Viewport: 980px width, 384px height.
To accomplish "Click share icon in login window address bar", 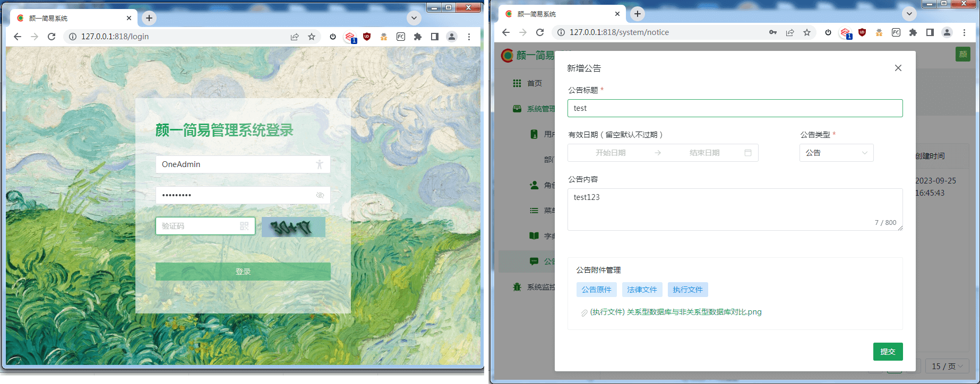I will point(295,37).
